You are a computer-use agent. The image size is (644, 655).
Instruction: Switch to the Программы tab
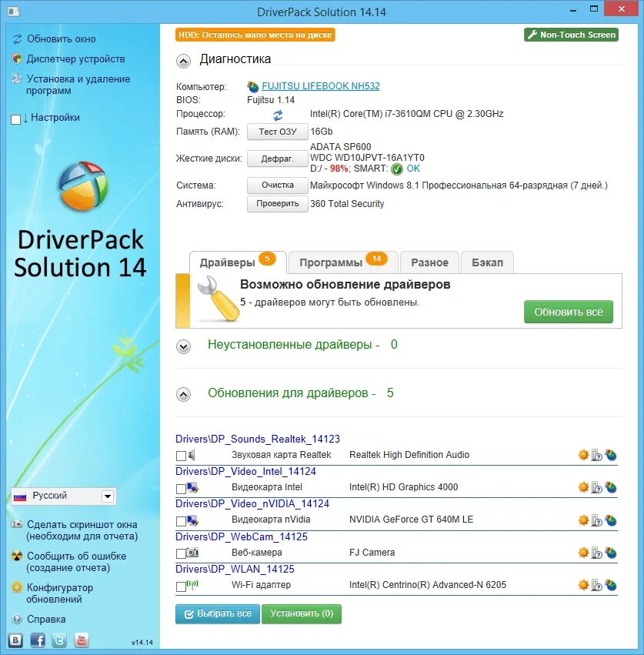tap(343, 262)
